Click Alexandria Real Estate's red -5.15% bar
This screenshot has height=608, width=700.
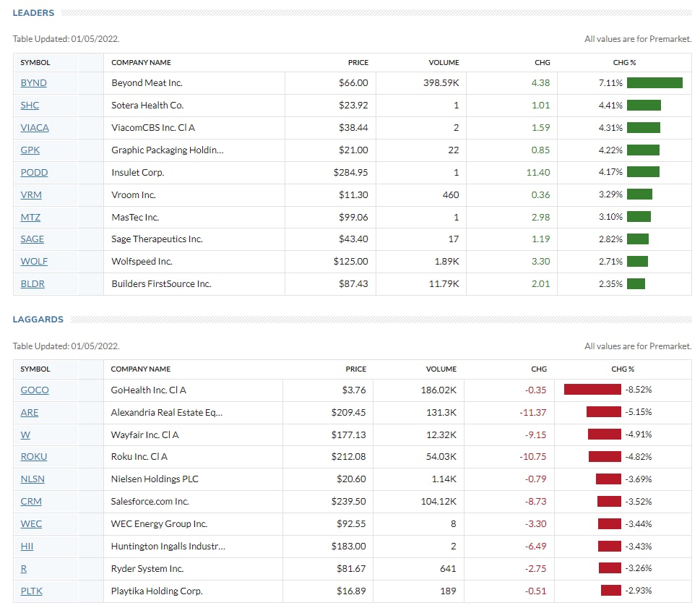pyautogui.click(x=604, y=412)
